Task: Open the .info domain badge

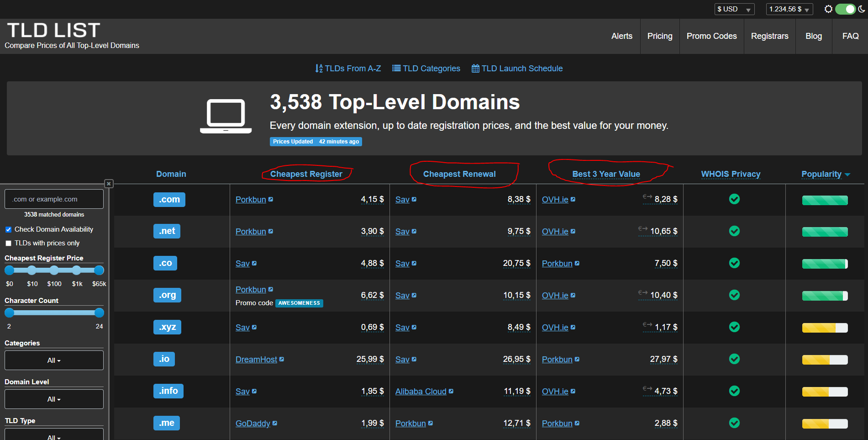Action: (x=168, y=391)
